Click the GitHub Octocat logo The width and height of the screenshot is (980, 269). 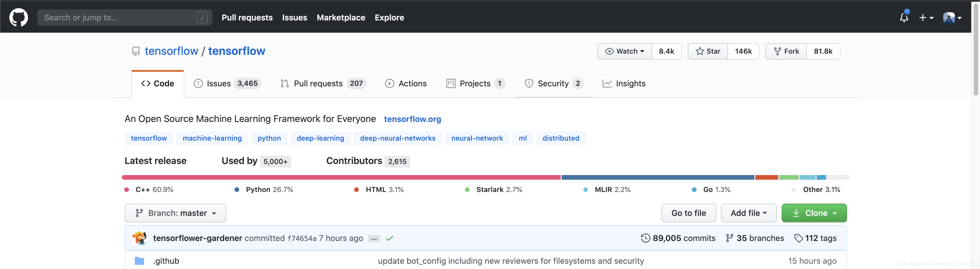pyautogui.click(x=19, y=18)
